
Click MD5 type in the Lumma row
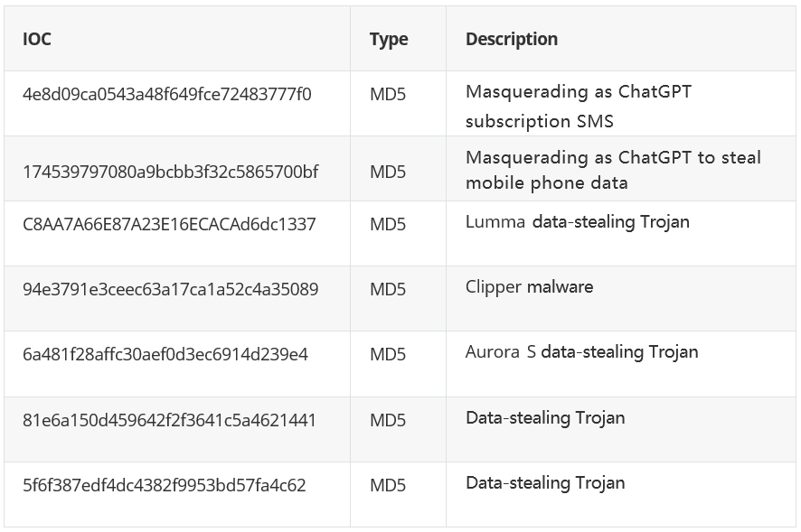[388, 224]
